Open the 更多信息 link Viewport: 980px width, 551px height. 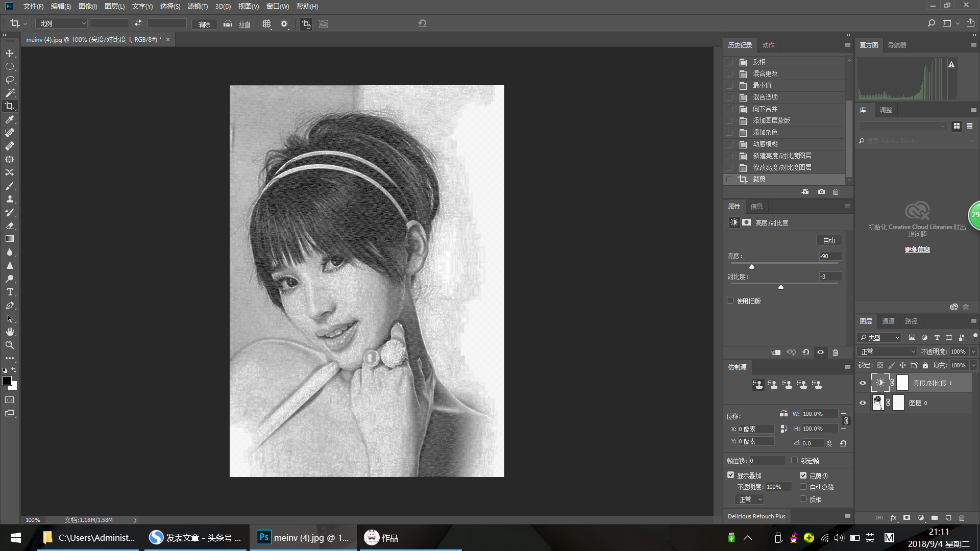tap(917, 249)
